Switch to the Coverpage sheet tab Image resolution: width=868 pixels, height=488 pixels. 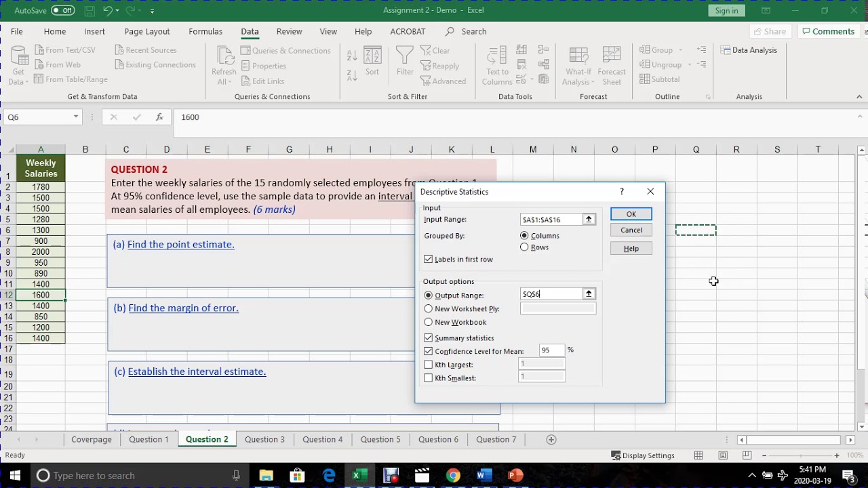(91, 439)
